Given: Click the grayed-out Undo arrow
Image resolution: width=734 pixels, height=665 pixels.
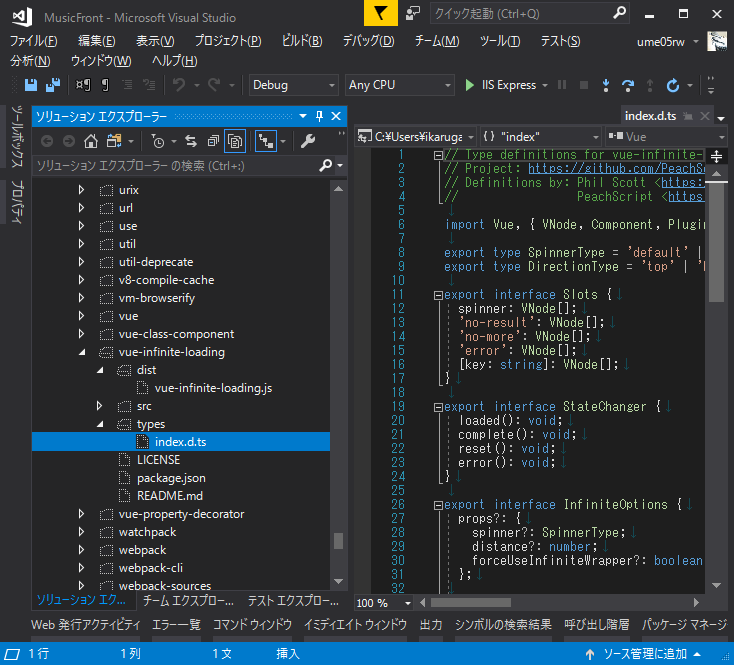Looking at the screenshot, I should coord(179,85).
